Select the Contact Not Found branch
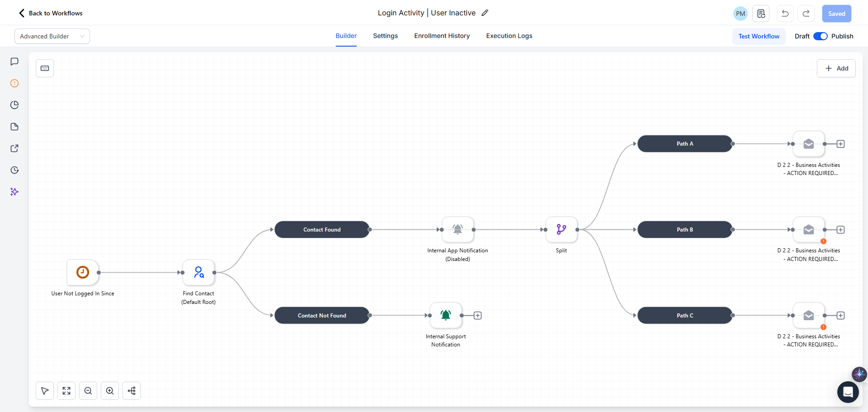 pos(322,315)
